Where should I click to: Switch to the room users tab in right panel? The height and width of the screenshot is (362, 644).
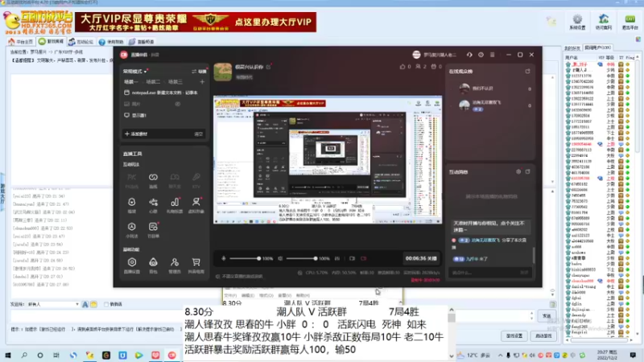[598, 48]
